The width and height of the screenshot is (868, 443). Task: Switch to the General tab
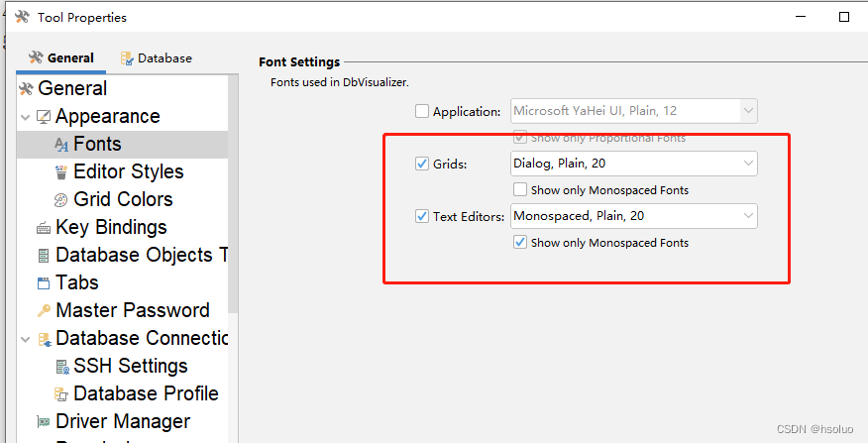(x=60, y=58)
